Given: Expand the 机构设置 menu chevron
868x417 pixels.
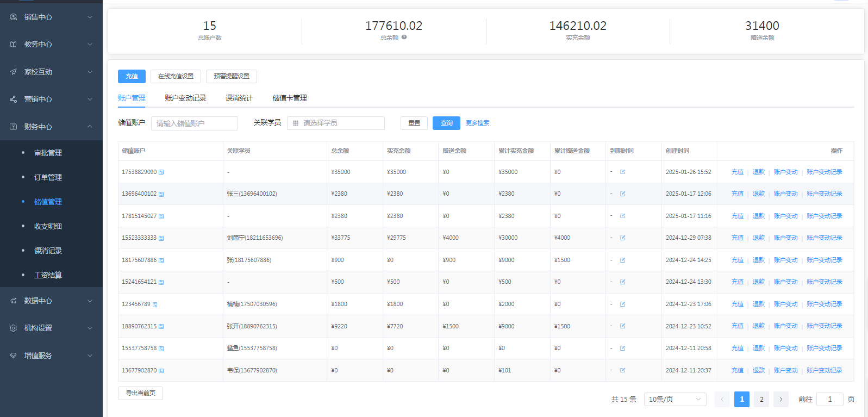Looking at the screenshot, I should coord(90,328).
